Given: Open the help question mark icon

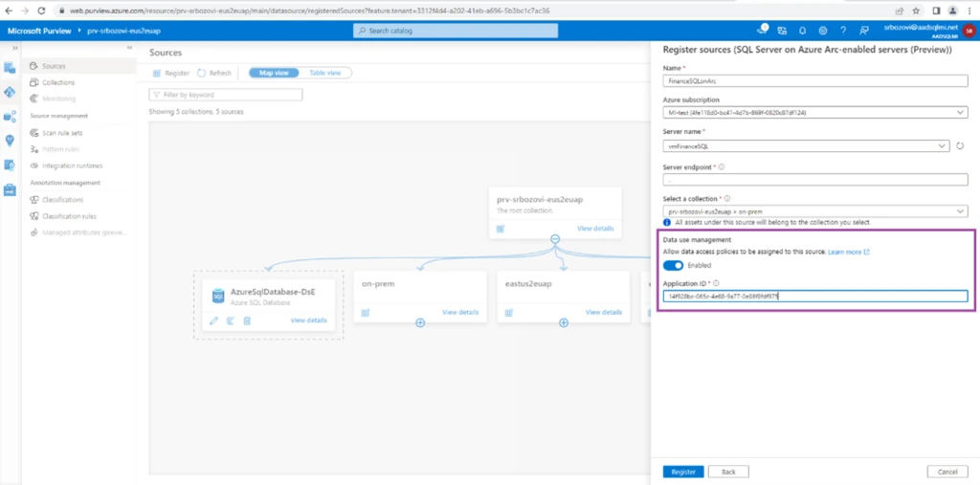Looking at the screenshot, I should 843,31.
